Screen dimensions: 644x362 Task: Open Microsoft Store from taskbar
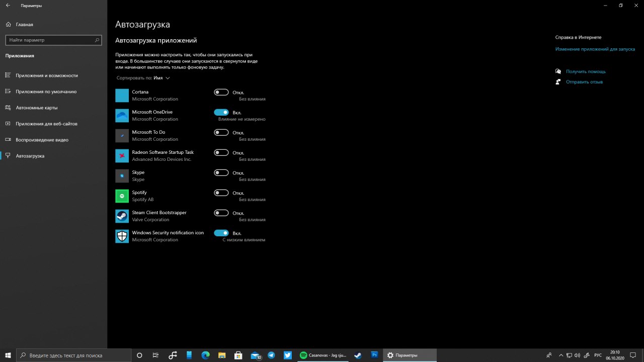(x=238, y=355)
